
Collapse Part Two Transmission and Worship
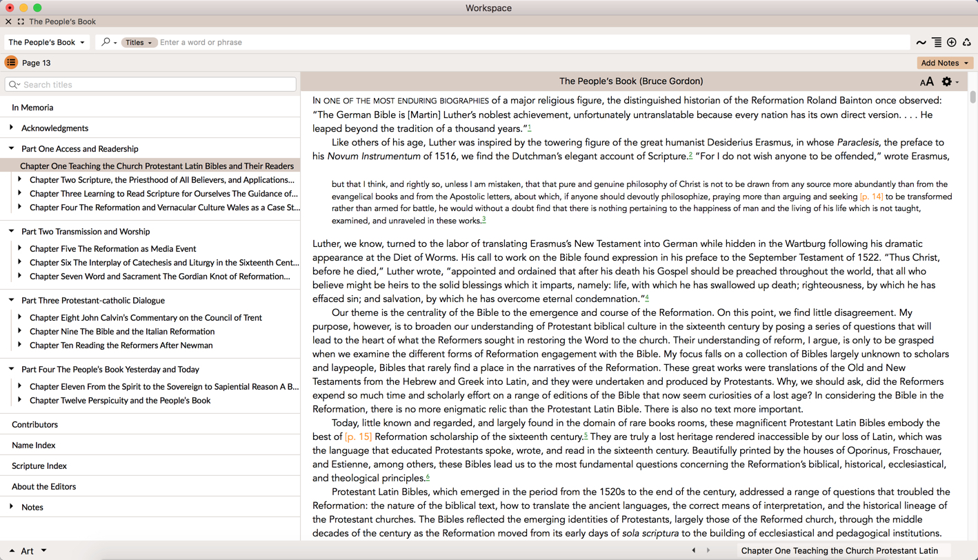(11, 231)
